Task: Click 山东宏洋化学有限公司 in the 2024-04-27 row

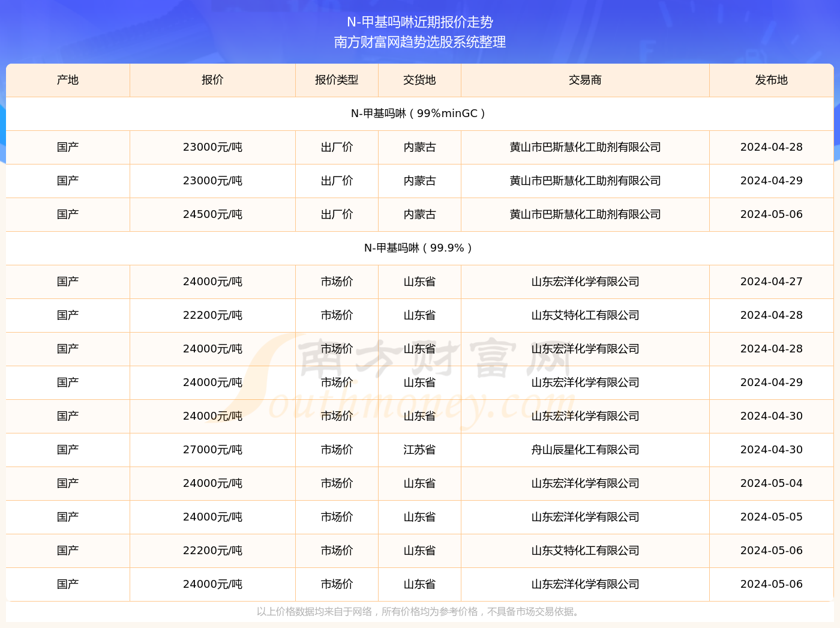Action: pos(585,282)
